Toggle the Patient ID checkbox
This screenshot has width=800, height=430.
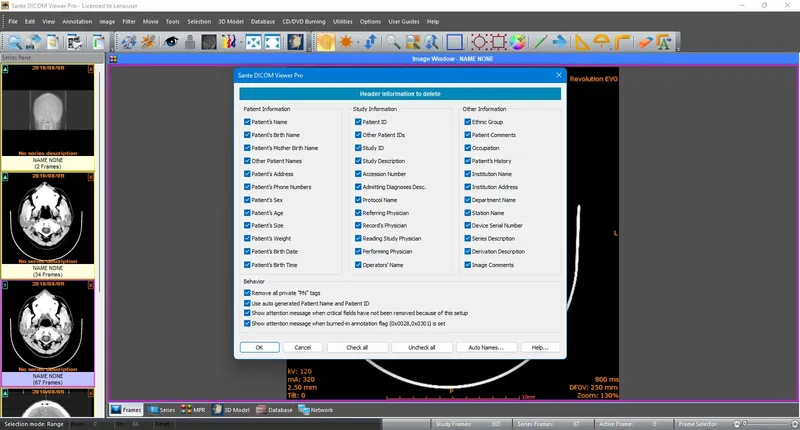(x=358, y=122)
